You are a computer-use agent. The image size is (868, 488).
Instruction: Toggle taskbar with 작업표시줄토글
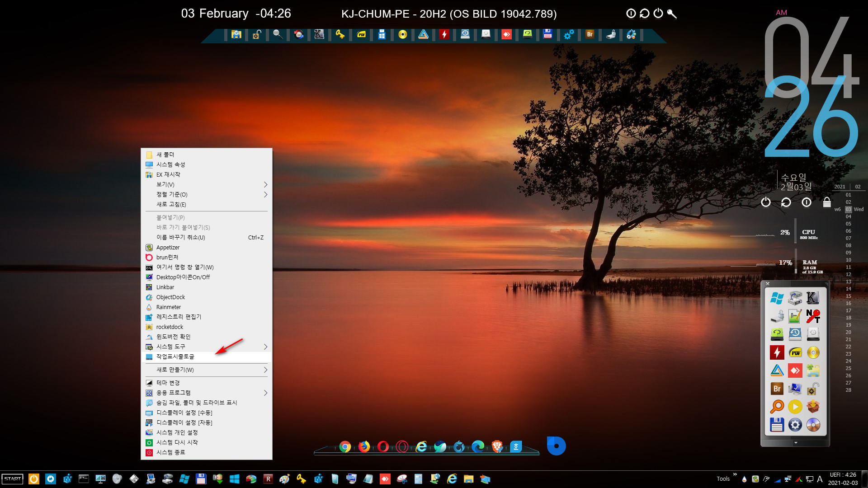[207, 357]
